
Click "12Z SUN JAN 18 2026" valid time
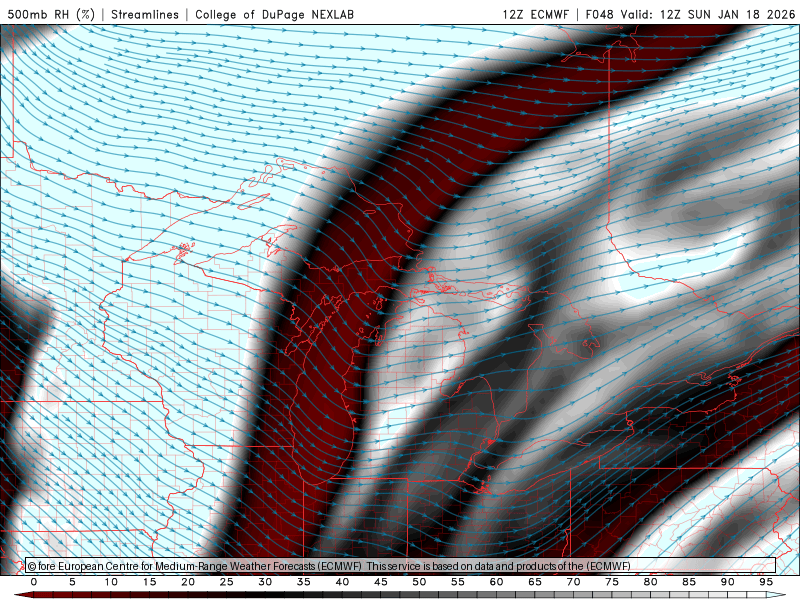pyautogui.click(x=728, y=14)
